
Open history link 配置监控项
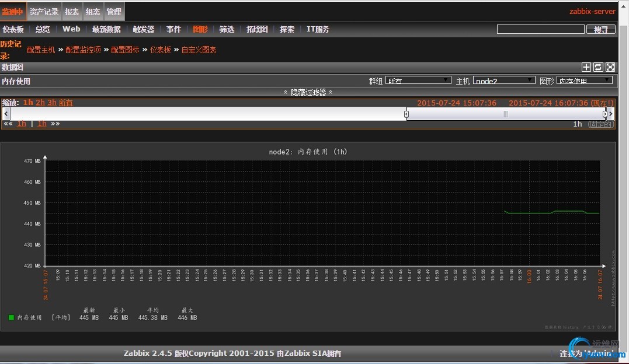[83, 50]
